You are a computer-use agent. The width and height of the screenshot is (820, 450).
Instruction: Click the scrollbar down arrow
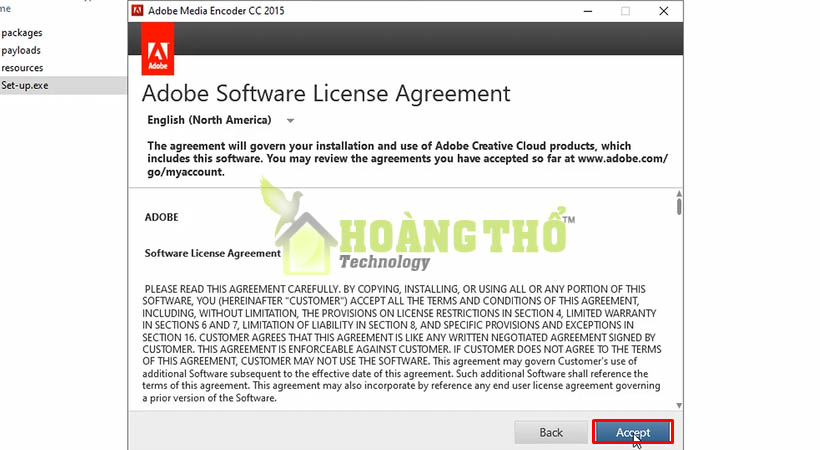(679, 405)
